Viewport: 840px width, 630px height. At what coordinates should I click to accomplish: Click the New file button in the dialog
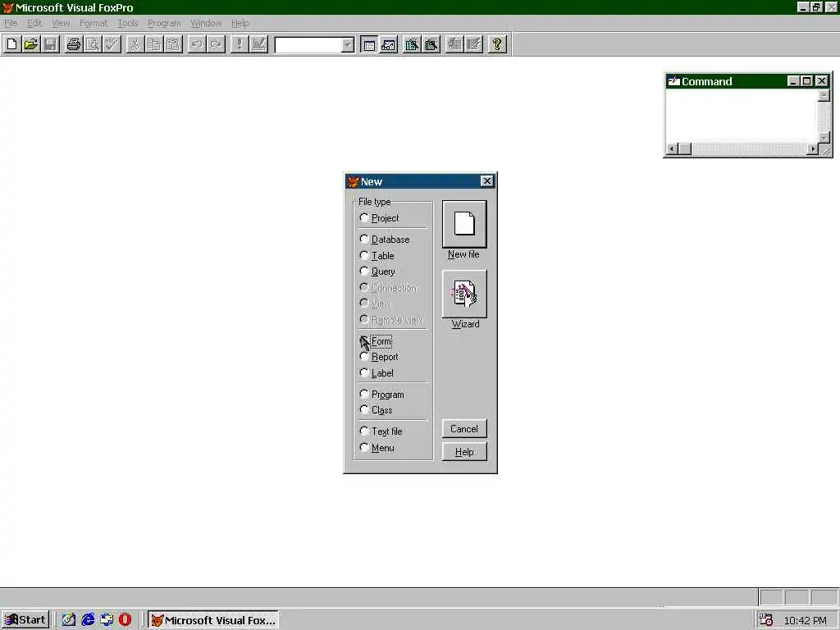pos(464,224)
